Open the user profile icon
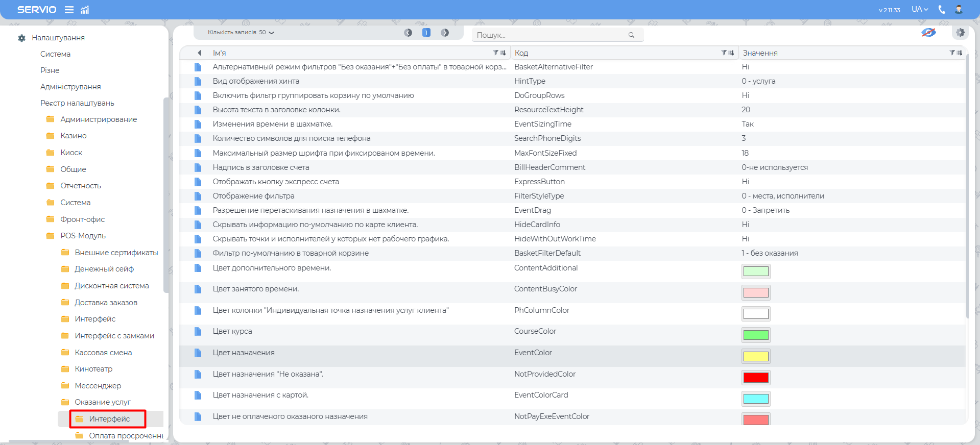The image size is (980, 445). 959,9
